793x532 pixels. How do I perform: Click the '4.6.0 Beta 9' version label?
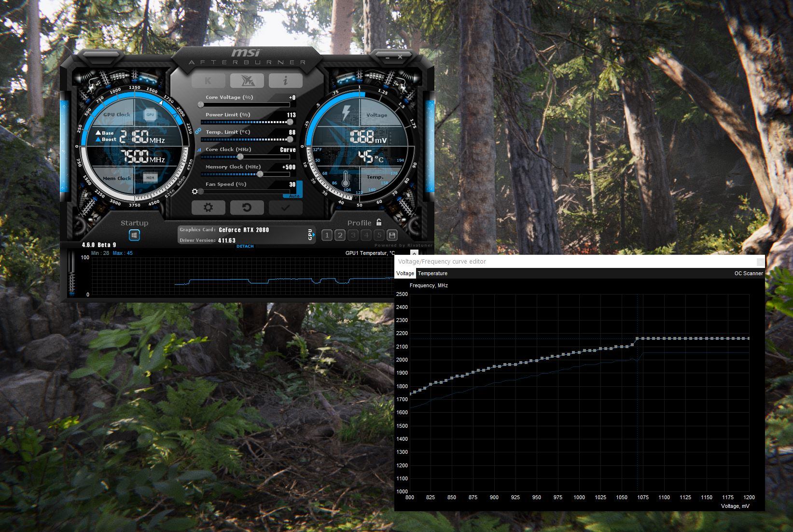tap(99, 245)
